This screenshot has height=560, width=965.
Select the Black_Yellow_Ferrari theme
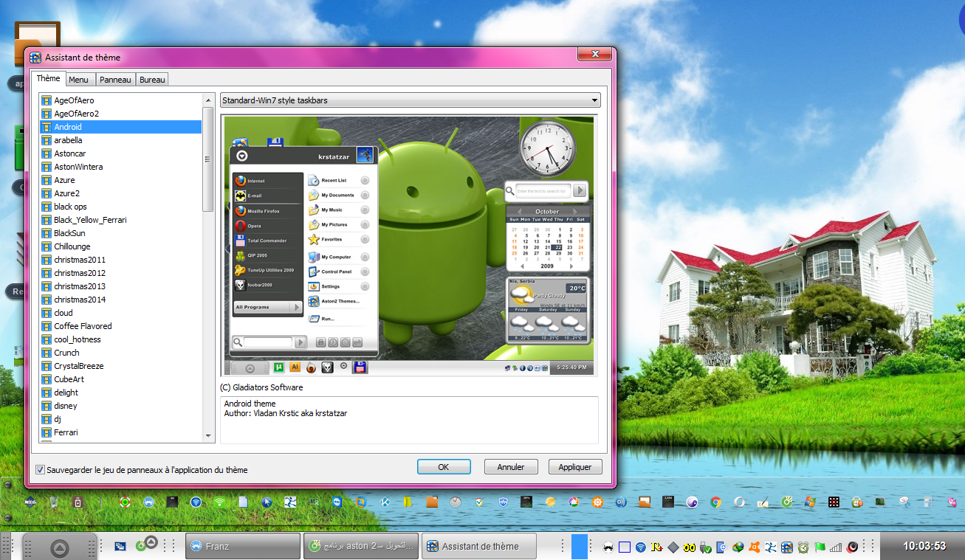[x=121, y=220]
